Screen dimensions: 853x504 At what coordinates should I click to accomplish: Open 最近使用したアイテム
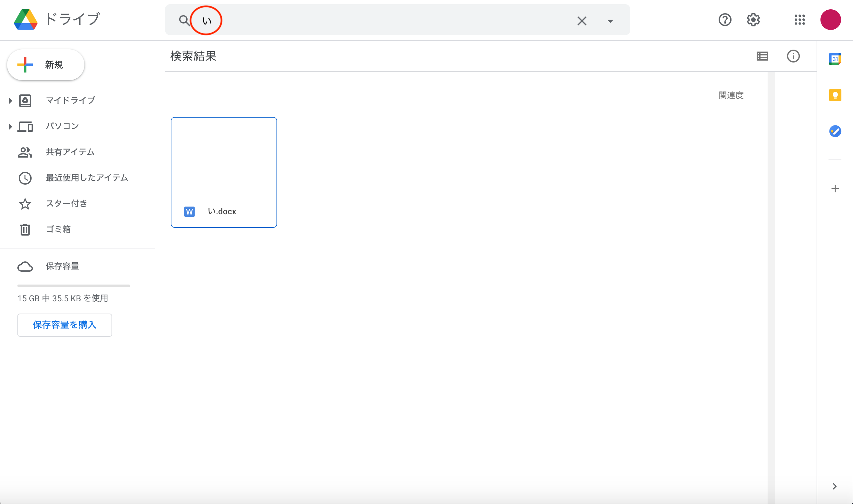[x=87, y=178]
